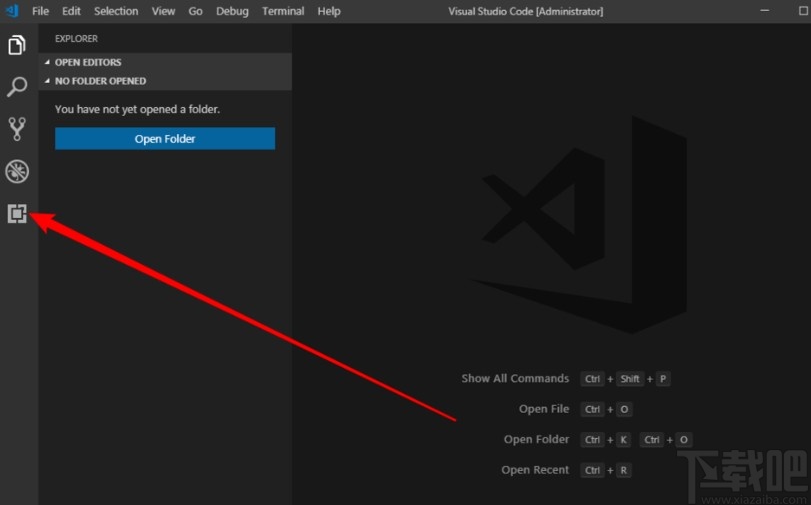Maximize the Visual Studio Code window

pyautogui.click(x=803, y=10)
